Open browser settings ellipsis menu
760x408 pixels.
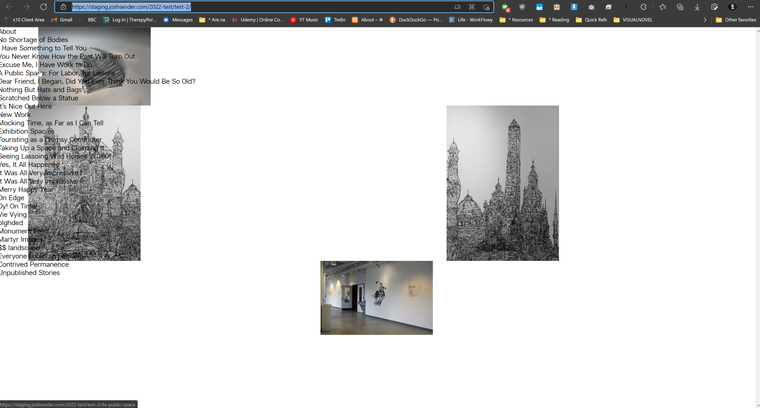pyautogui.click(x=751, y=6)
